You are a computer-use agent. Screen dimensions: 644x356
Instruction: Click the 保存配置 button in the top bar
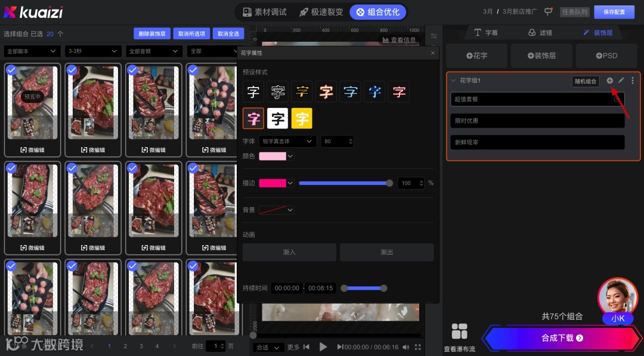pyautogui.click(x=615, y=11)
